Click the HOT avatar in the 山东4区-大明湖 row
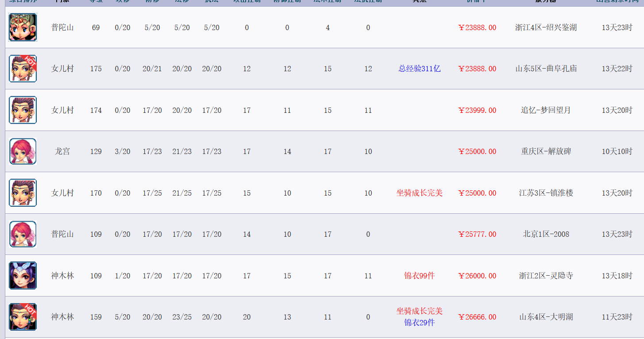This screenshot has width=644, height=339. (23, 317)
